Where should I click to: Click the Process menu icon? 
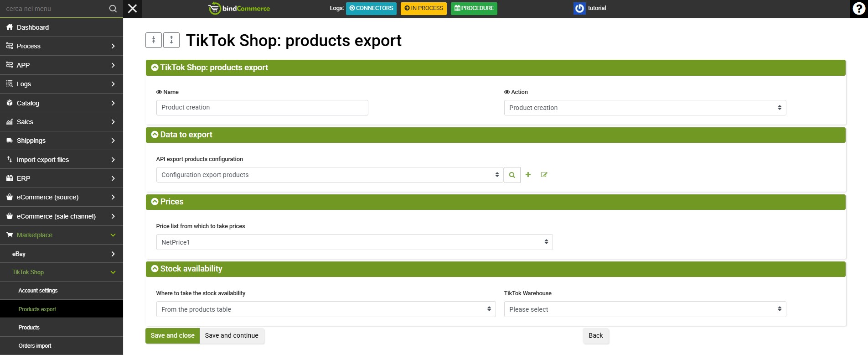[10, 46]
